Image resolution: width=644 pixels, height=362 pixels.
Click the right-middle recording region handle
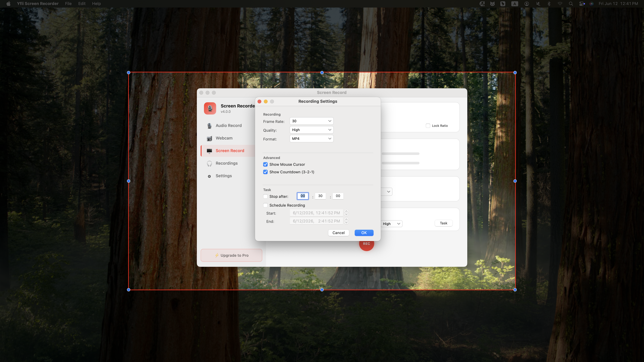pyautogui.click(x=515, y=181)
